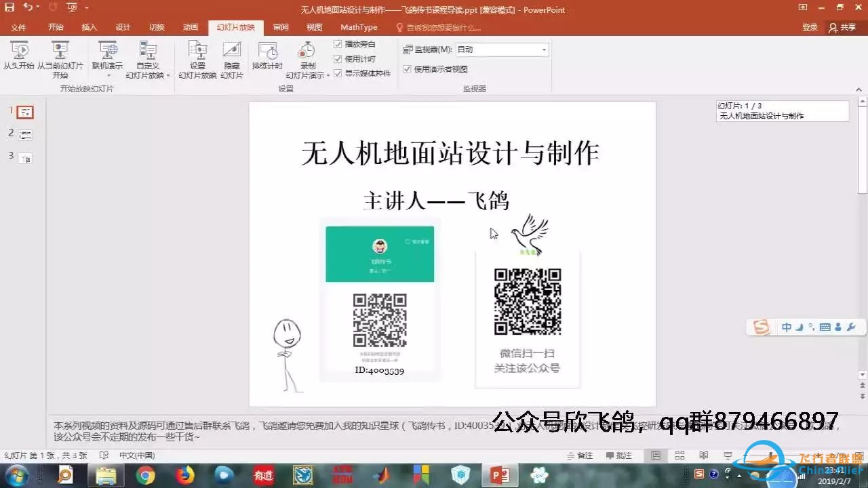Select slide 3 thumbnail

(x=25, y=157)
